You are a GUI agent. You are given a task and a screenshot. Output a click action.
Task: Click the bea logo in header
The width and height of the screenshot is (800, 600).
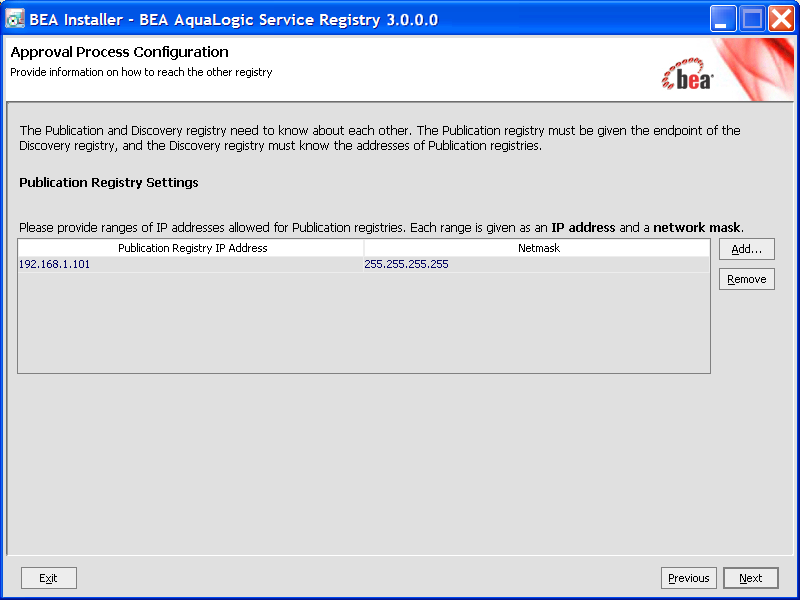(687, 75)
